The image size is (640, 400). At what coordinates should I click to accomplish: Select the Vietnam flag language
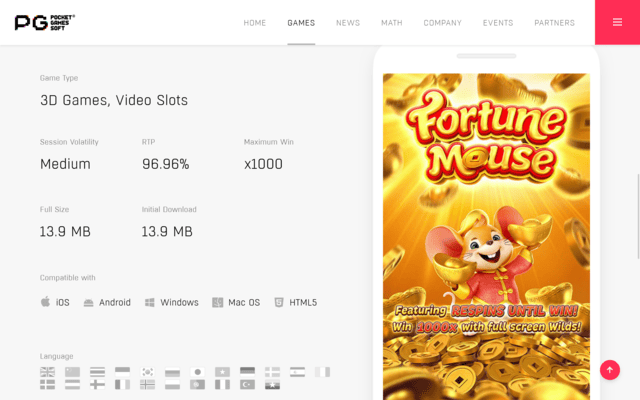pyautogui.click(x=222, y=372)
